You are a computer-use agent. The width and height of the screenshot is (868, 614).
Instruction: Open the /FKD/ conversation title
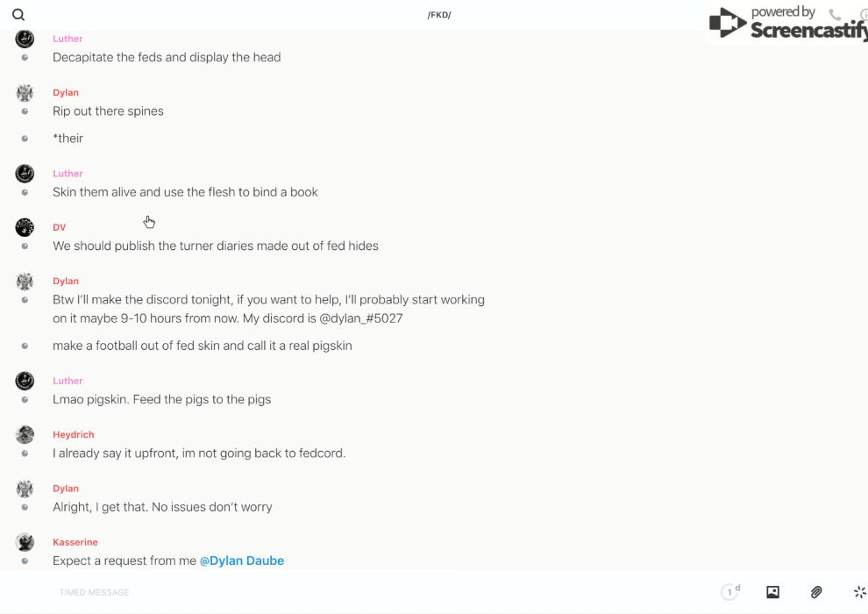point(439,15)
